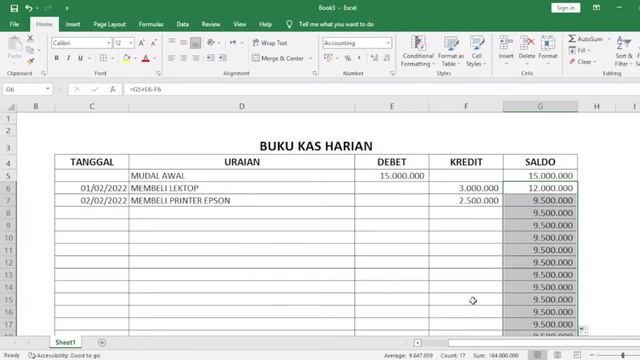Click the new sheet plus icon
The height and width of the screenshot is (360, 640).
102,343
